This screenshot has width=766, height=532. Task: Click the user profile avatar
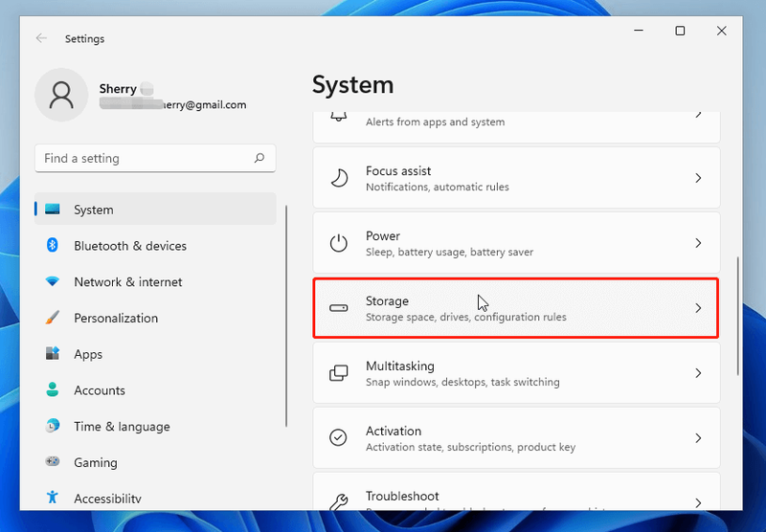(x=61, y=95)
